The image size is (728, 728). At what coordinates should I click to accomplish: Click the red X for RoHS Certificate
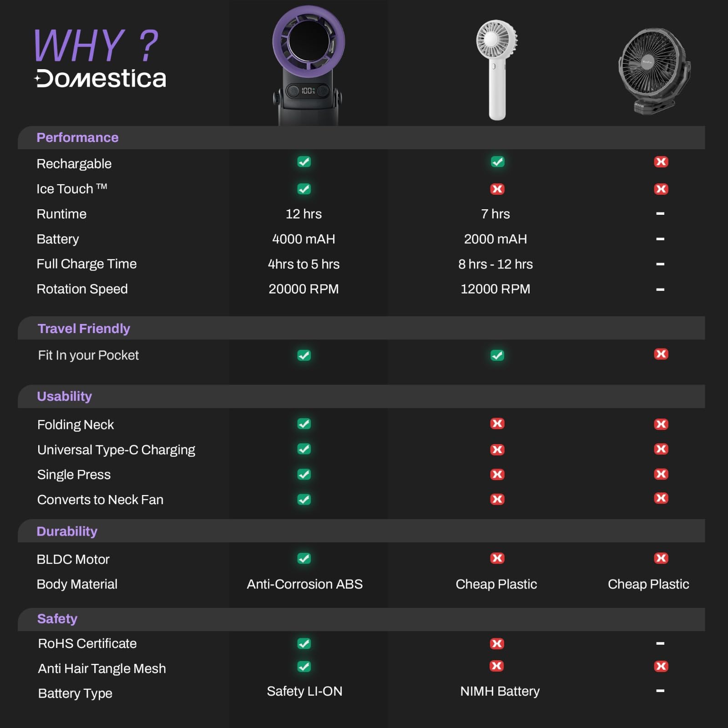[x=497, y=643]
